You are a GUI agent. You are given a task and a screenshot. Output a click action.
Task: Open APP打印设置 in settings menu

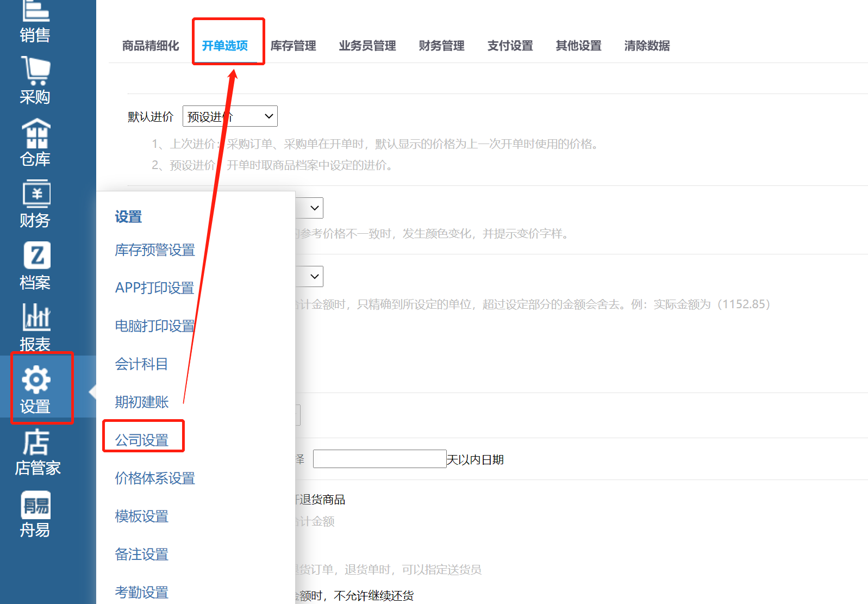click(155, 288)
